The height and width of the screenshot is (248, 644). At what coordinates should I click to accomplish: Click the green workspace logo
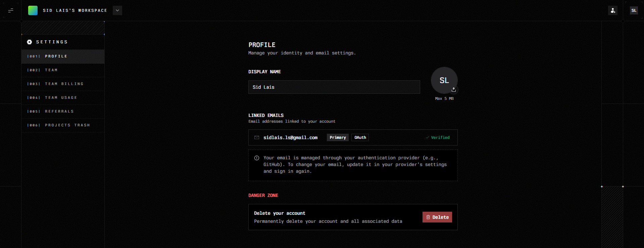coord(33,10)
